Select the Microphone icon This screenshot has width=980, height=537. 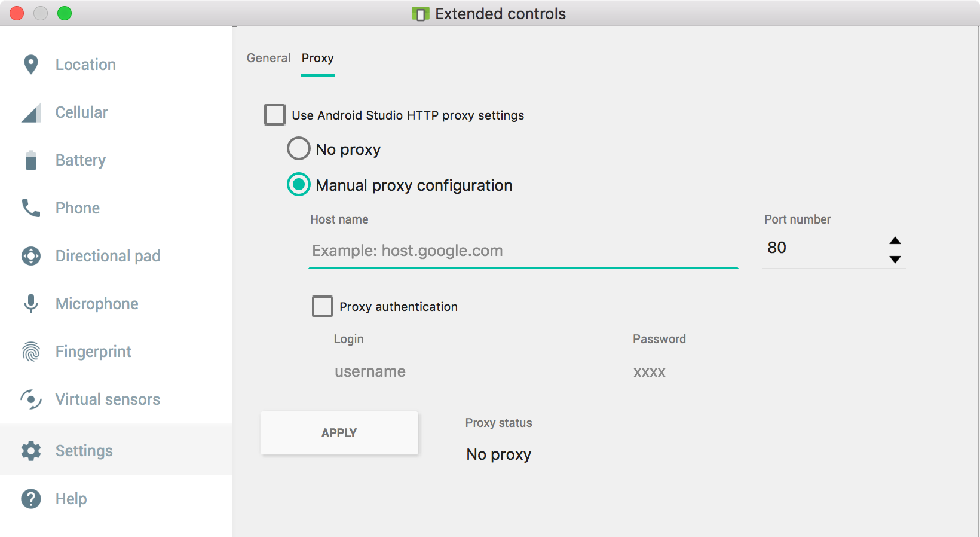click(31, 304)
